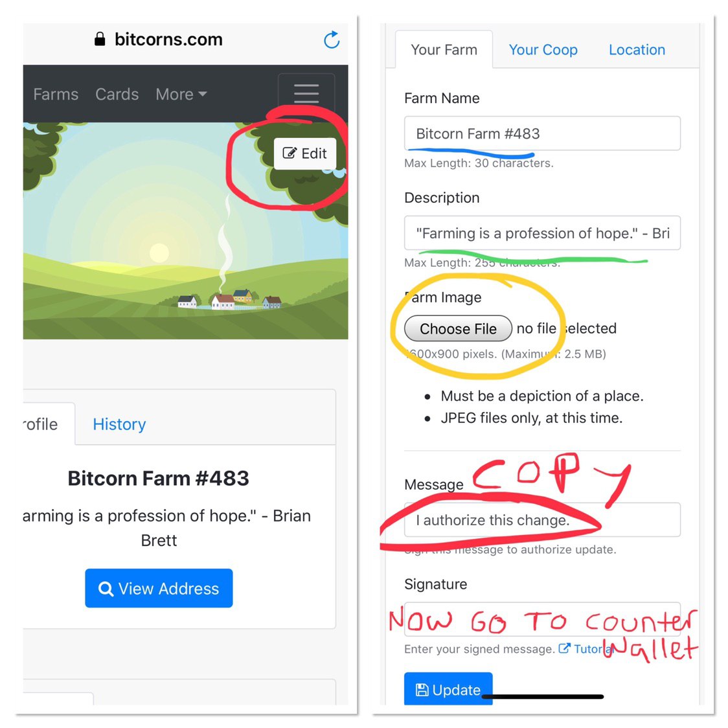The width and height of the screenshot is (728, 728).
Task: Open the hamburger navigation menu
Action: pos(306,94)
